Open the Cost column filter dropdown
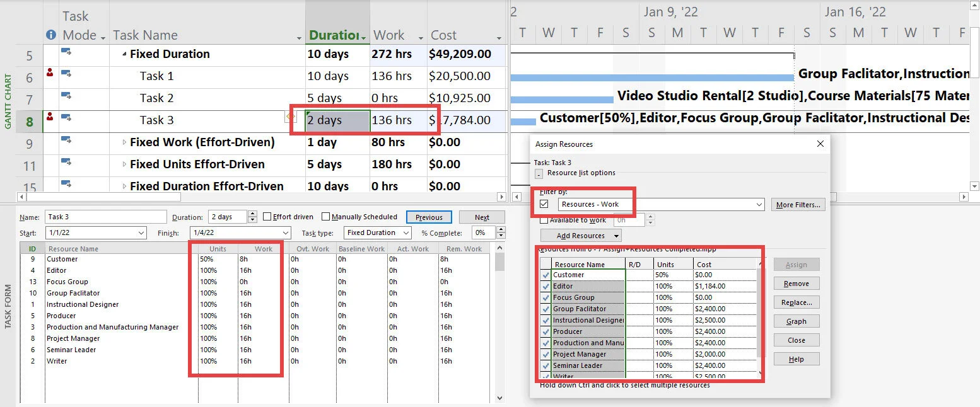Viewport: 980px width, 407px height. [498, 38]
